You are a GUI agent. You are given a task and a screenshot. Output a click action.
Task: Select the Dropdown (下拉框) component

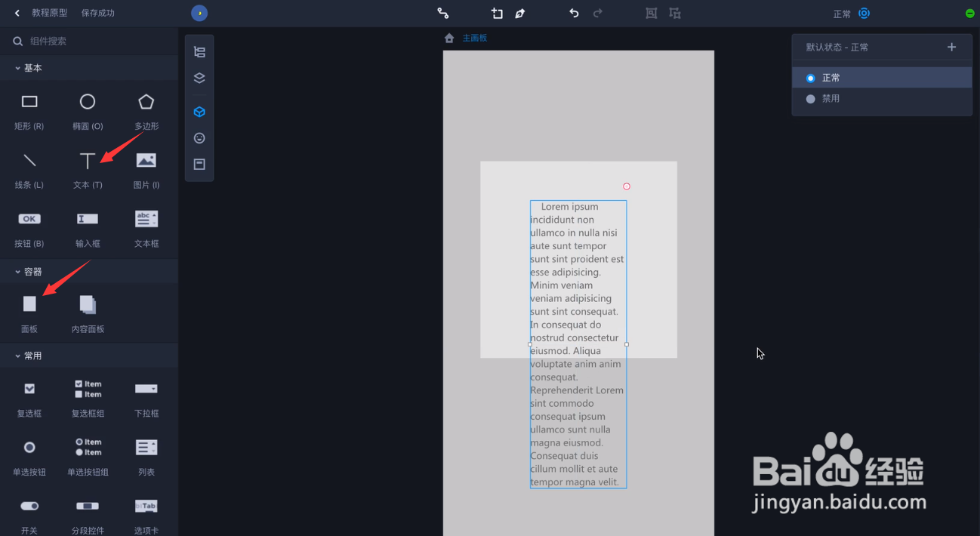point(146,397)
